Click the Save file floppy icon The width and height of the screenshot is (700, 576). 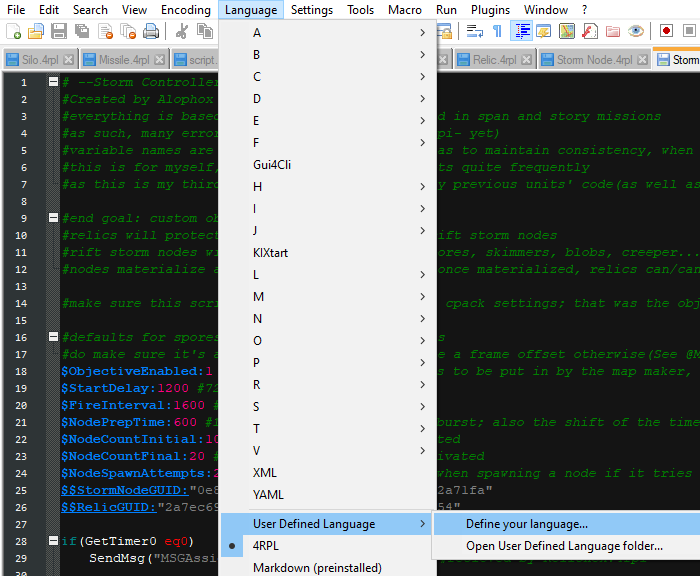pos(59,32)
